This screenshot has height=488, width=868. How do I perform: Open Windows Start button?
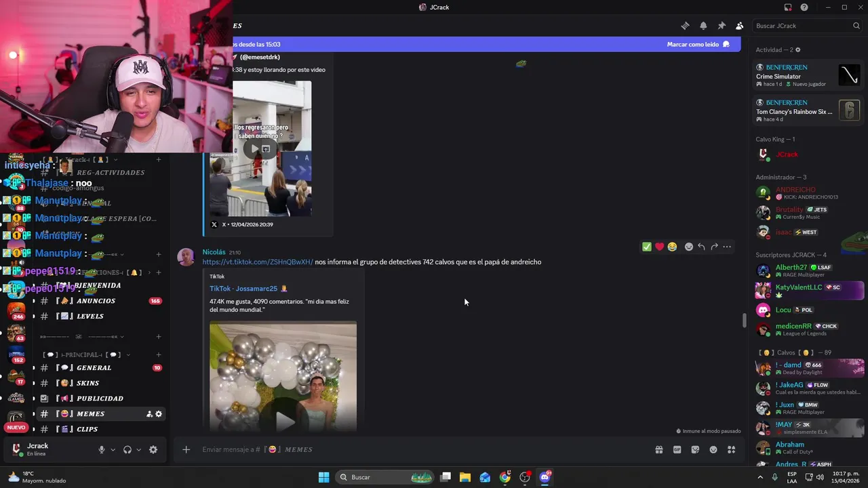click(x=324, y=477)
